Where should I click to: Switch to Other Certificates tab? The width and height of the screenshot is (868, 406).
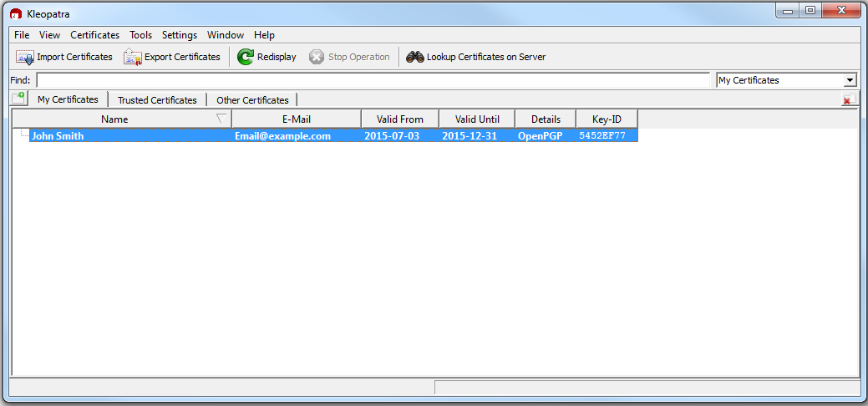252,100
